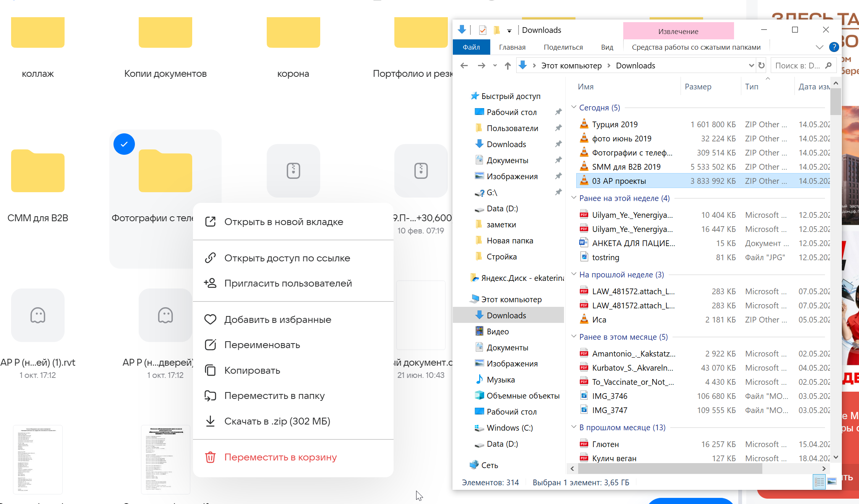The image size is (859, 504).
Task: Select Переименовать in context menu
Action: (x=262, y=345)
